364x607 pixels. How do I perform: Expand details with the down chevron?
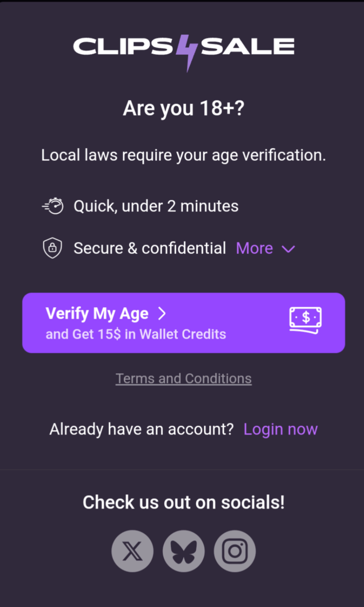pos(288,249)
